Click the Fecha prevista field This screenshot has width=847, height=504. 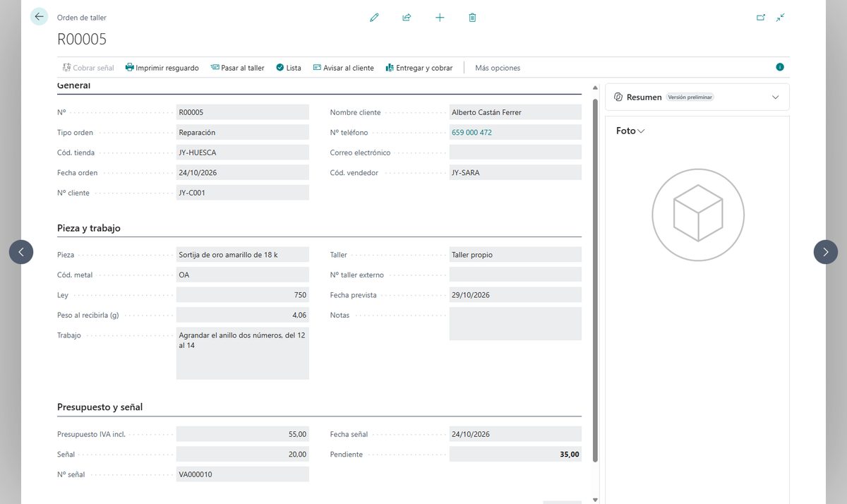(515, 295)
